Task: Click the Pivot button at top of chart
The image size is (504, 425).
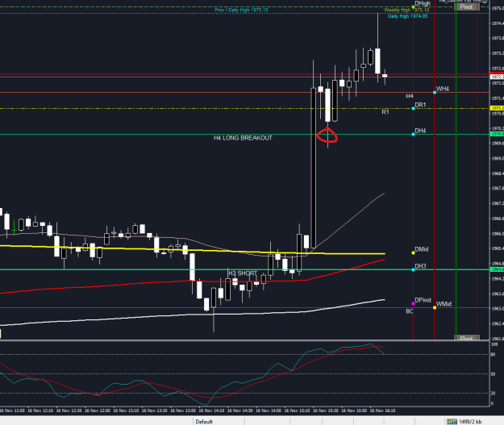Action: point(466,6)
